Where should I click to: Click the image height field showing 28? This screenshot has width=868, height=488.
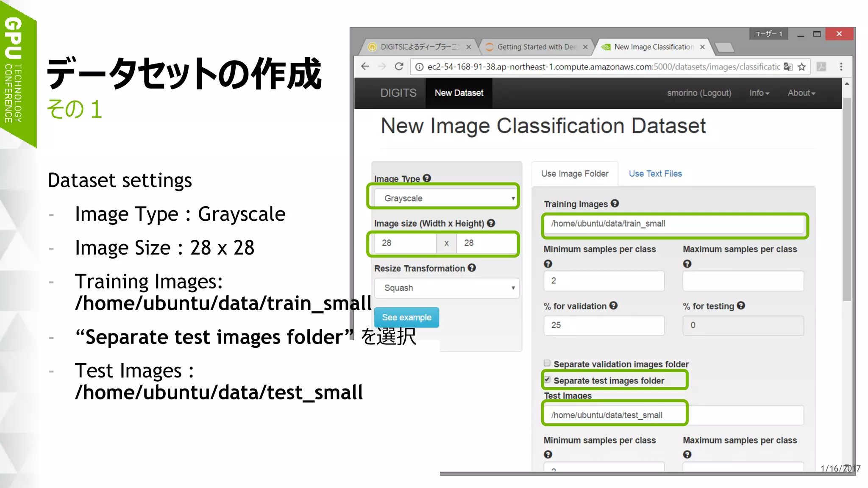487,243
